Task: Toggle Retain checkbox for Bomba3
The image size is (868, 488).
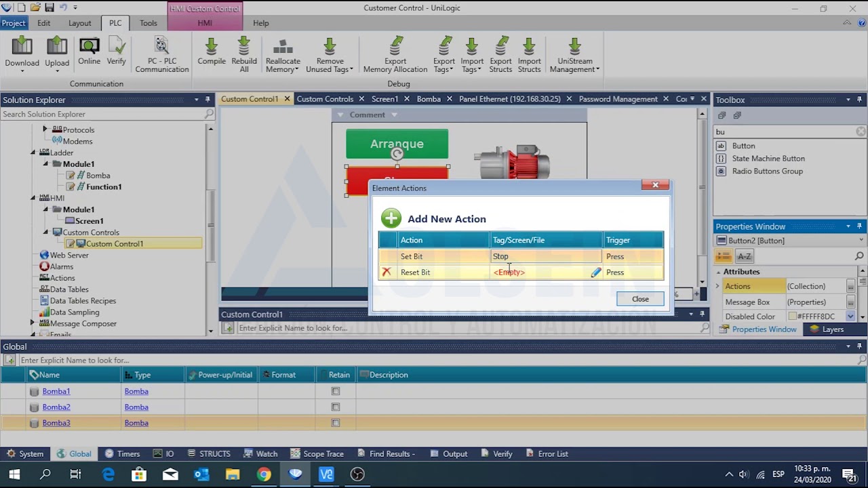Action: [335, 422]
